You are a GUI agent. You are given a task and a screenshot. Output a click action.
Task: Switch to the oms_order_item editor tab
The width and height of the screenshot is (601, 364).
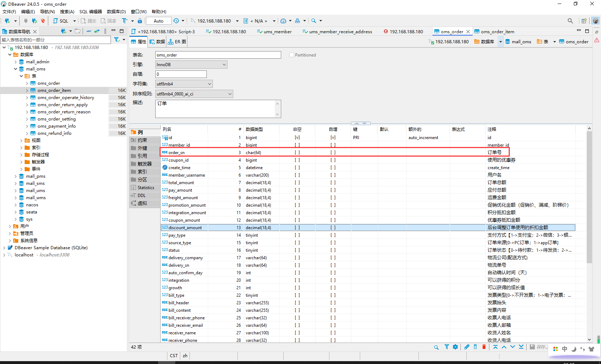point(494,31)
